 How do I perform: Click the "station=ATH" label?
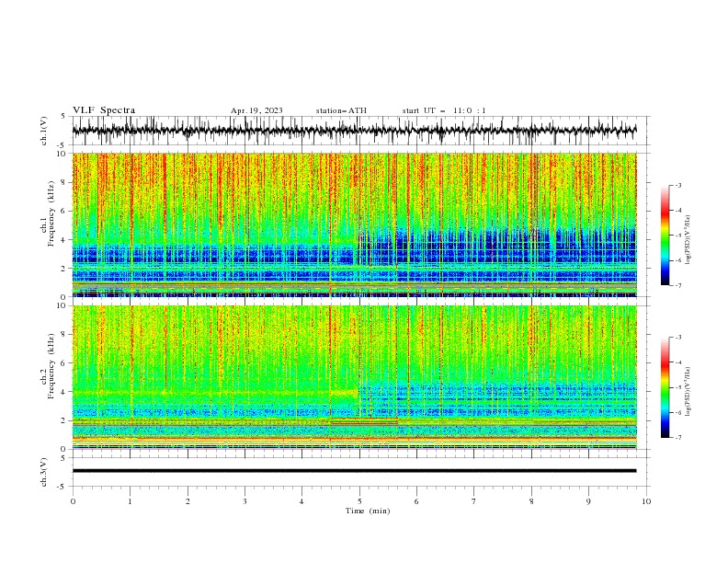341,110
